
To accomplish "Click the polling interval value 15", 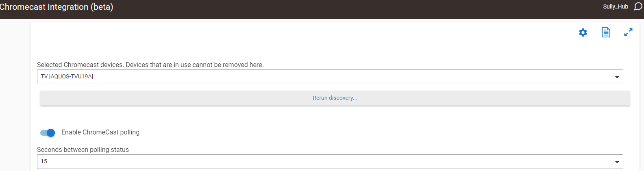I will tap(44, 161).
